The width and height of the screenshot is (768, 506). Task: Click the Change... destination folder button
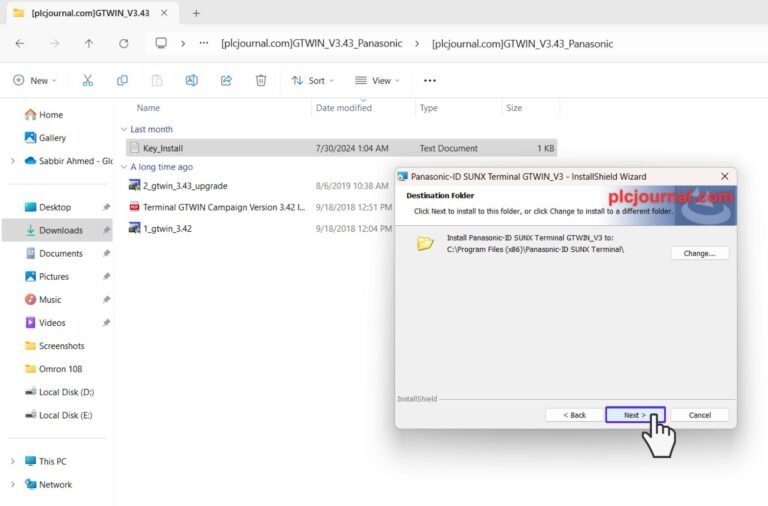pyautogui.click(x=699, y=253)
